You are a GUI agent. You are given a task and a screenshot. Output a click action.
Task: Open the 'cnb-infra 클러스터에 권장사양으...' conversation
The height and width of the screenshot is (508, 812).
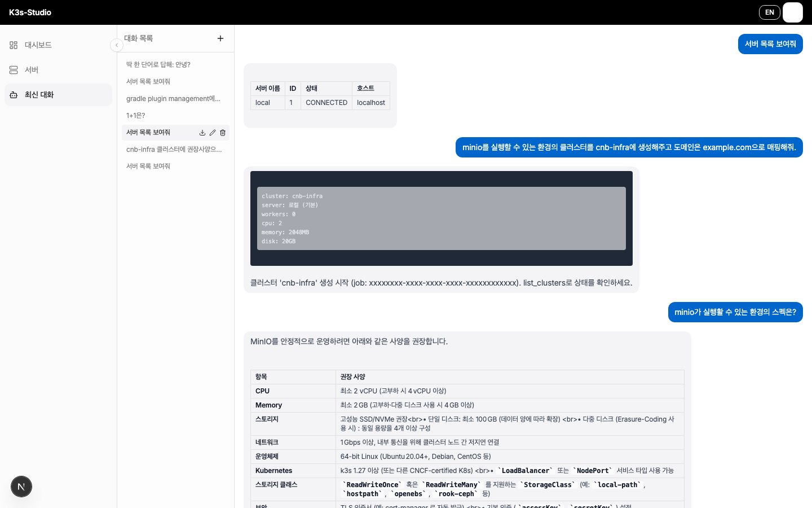click(175, 150)
